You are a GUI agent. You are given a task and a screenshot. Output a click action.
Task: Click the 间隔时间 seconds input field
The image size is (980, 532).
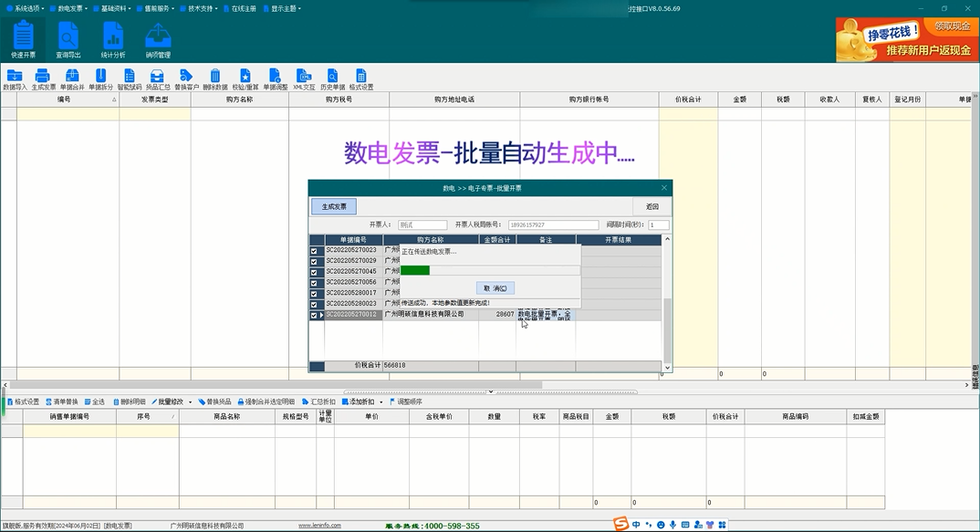tap(658, 224)
